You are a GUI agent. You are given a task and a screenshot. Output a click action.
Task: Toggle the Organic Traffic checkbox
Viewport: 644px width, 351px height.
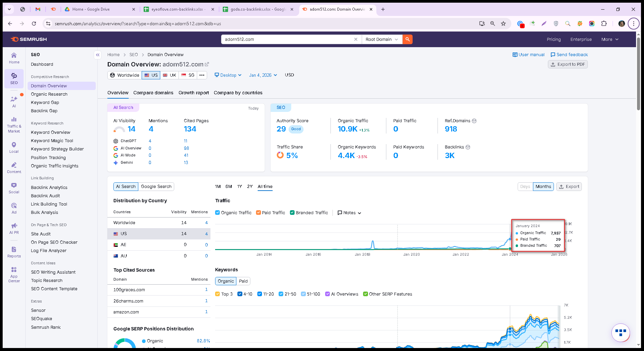point(217,213)
